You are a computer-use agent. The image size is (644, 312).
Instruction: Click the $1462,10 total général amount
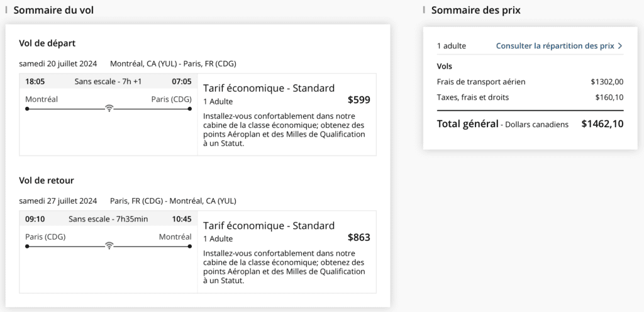click(x=602, y=124)
